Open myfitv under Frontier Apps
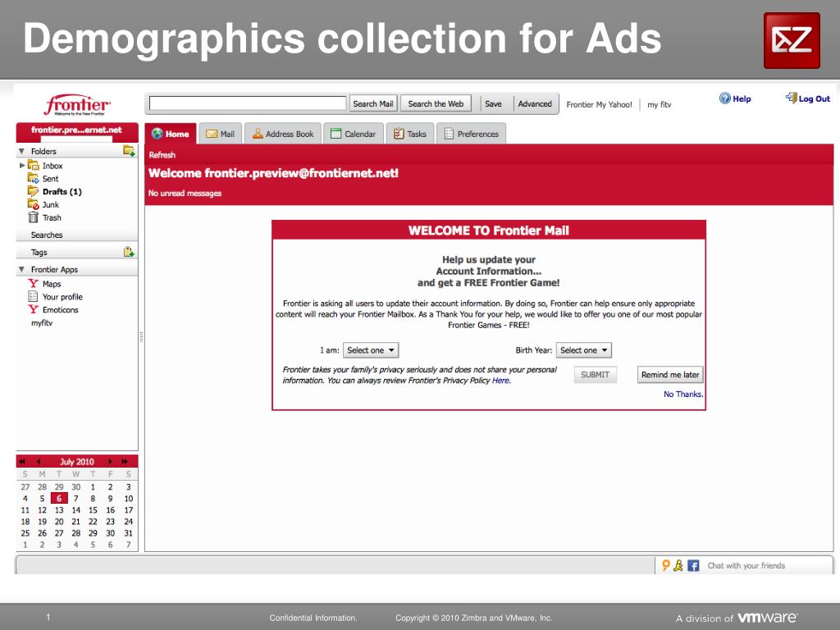840x630 pixels. pos(42,322)
